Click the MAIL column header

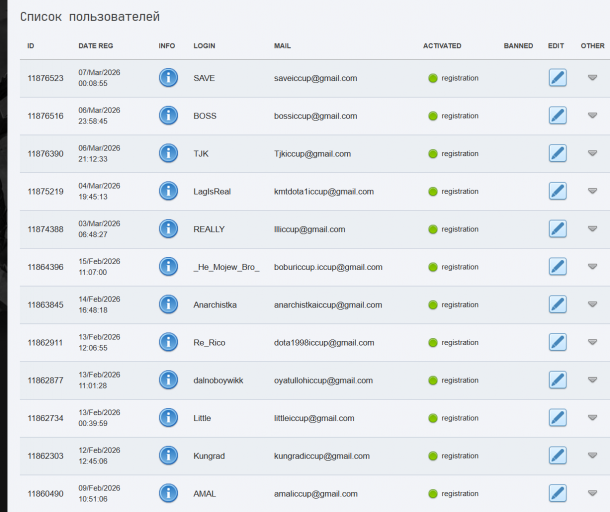[282, 46]
